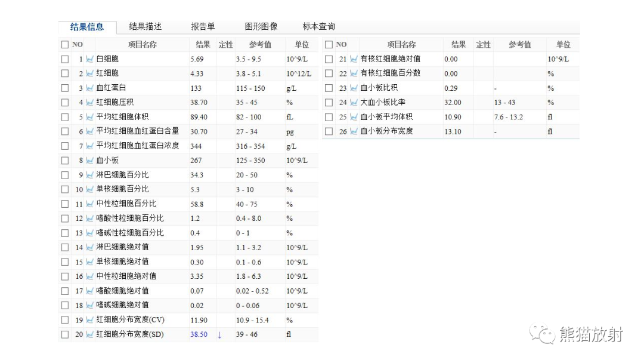Check the box for row 21 有核红细胞绝对值

329,59
